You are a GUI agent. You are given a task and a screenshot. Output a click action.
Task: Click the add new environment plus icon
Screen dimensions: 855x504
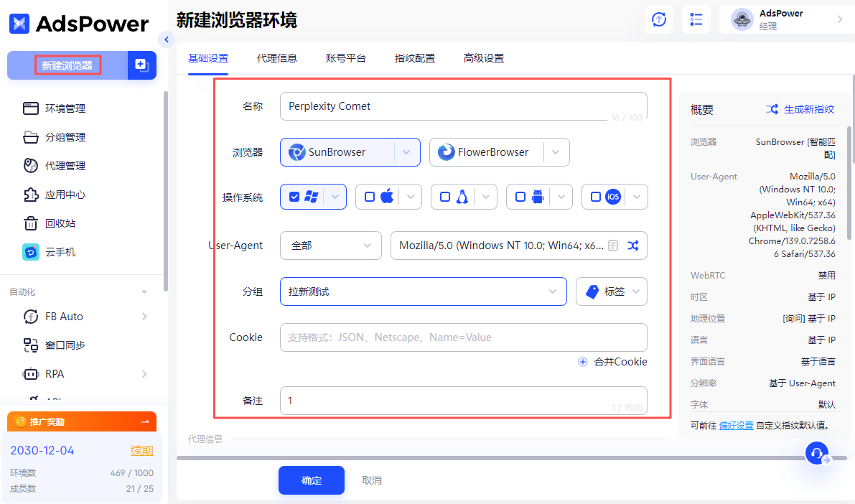coord(141,65)
